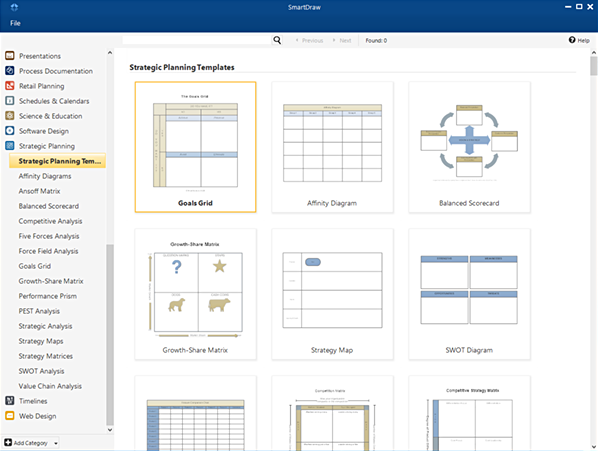Click the sidebar scrollbar thumb
Screen dimensions: 598x451
110,334
